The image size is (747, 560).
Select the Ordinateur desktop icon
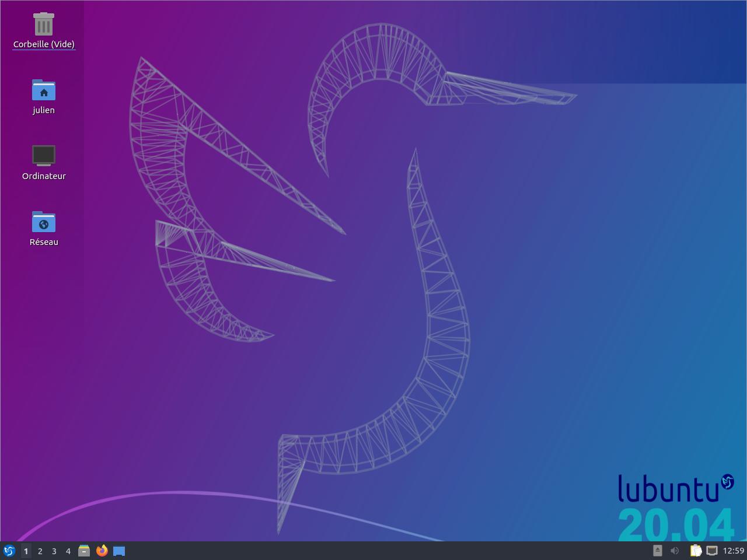pos(44,156)
